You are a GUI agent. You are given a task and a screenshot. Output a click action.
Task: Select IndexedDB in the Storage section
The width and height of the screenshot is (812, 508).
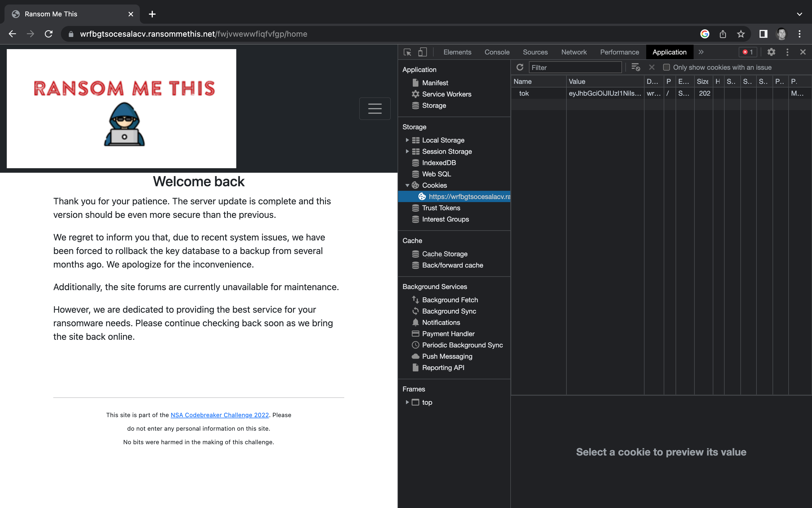(439, 163)
